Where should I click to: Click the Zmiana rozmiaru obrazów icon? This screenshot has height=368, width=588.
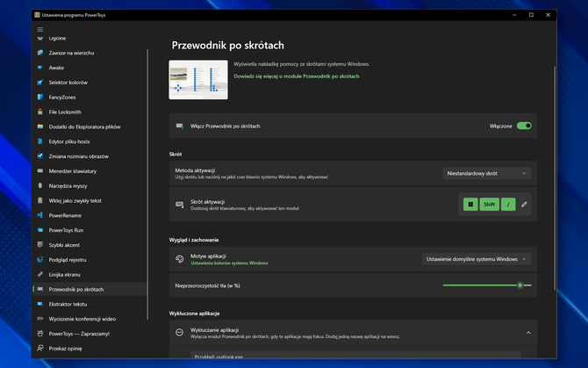point(40,156)
